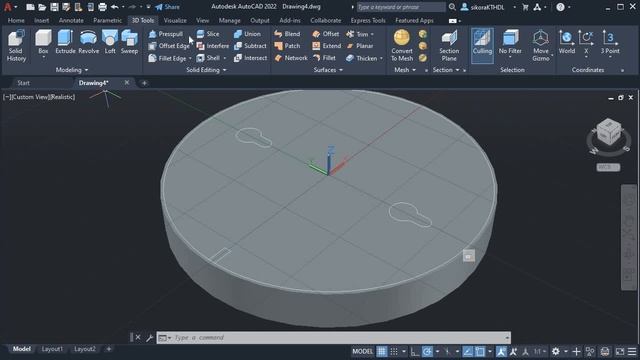Choose the surface Patch tool

tap(287, 46)
